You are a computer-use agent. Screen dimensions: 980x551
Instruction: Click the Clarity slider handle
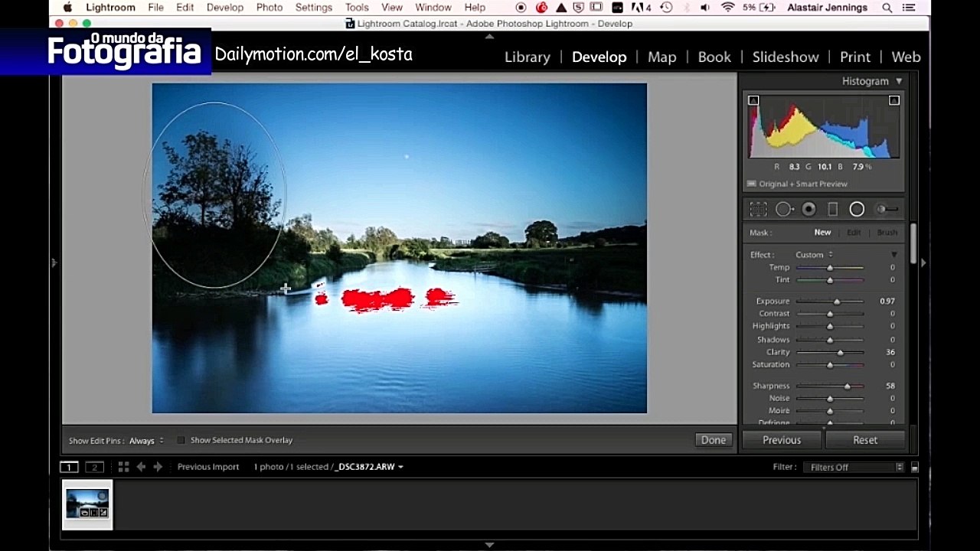tap(841, 353)
